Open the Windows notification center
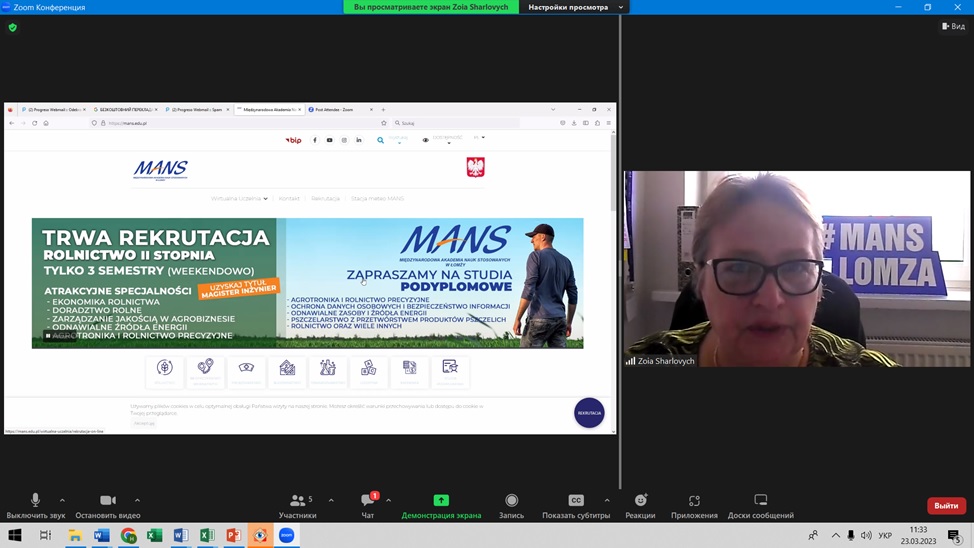Screen dimensions: 974x548 pyautogui.click(x=955, y=535)
